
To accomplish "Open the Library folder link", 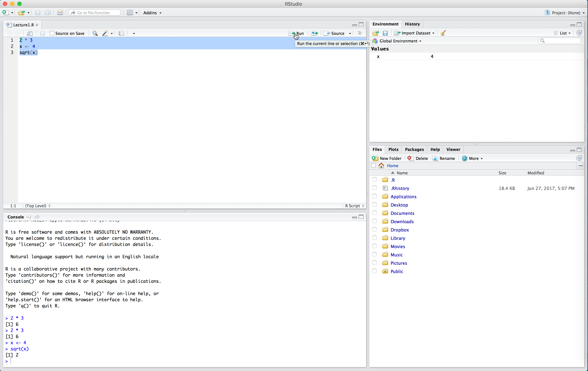I will [x=398, y=238].
